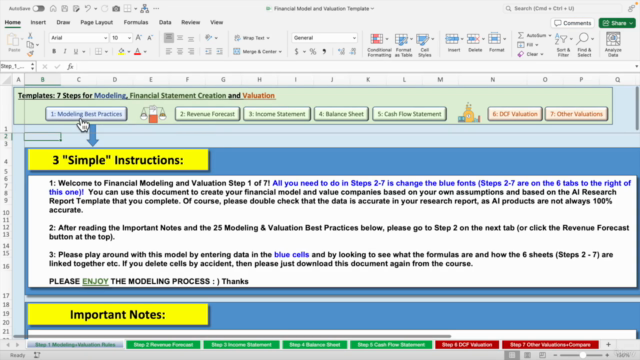Viewport: 640px width, 360px height.
Task: Click Decrease Indent icon
Action: (208, 51)
